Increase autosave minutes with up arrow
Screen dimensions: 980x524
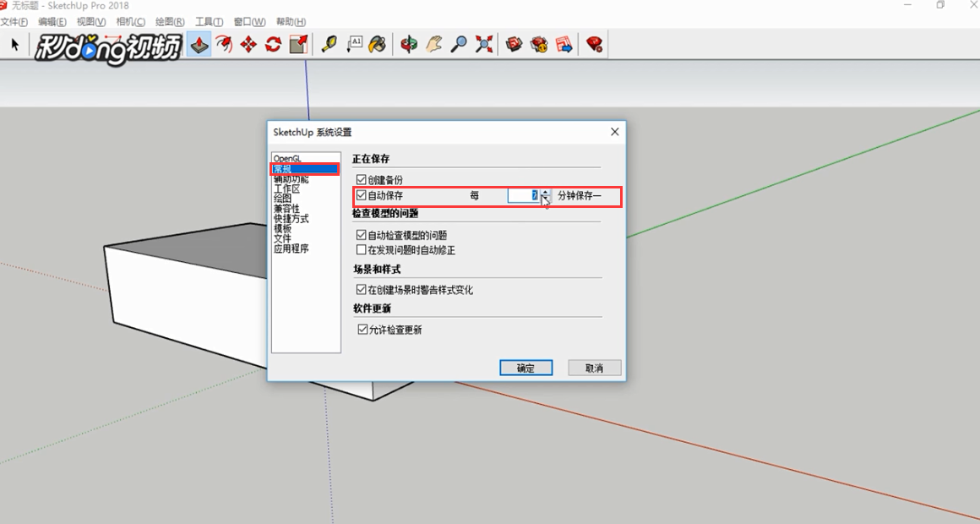[x=546, y=192]
